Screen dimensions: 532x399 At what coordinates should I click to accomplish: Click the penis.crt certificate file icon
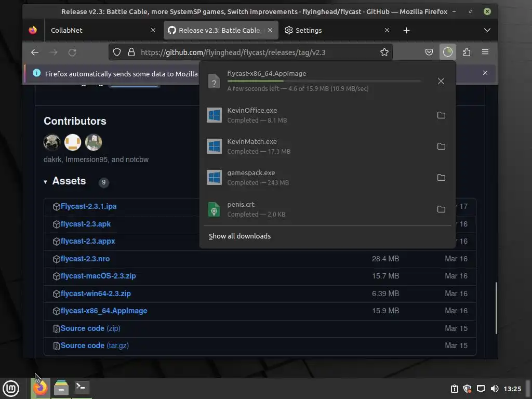(214, 209)
